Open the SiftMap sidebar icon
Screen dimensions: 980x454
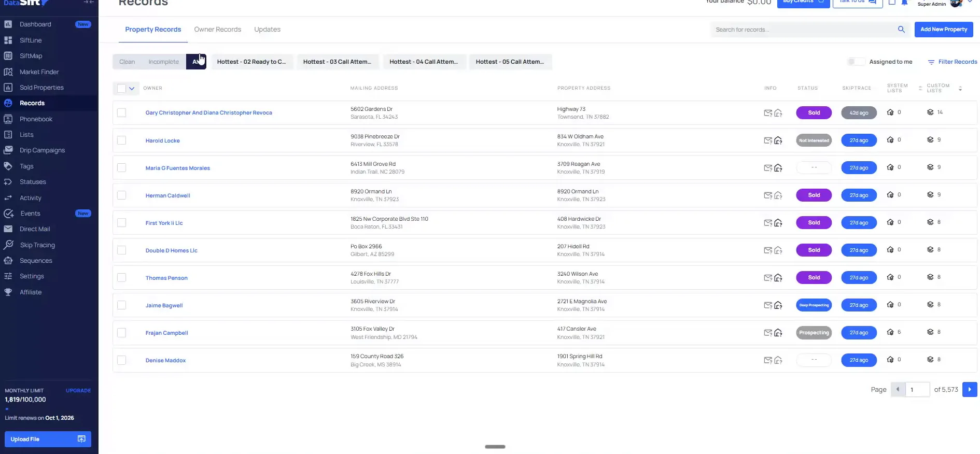coord(8,56)
